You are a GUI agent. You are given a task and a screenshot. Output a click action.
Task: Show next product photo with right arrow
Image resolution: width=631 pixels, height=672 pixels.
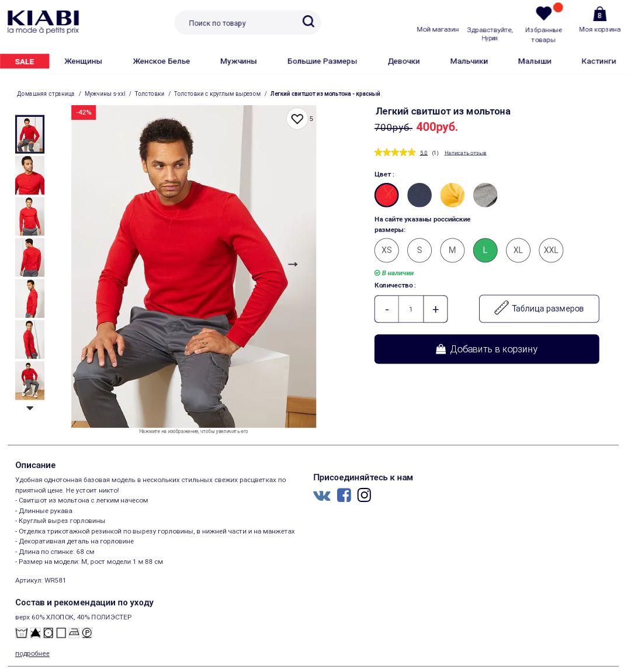click(293, 265)
